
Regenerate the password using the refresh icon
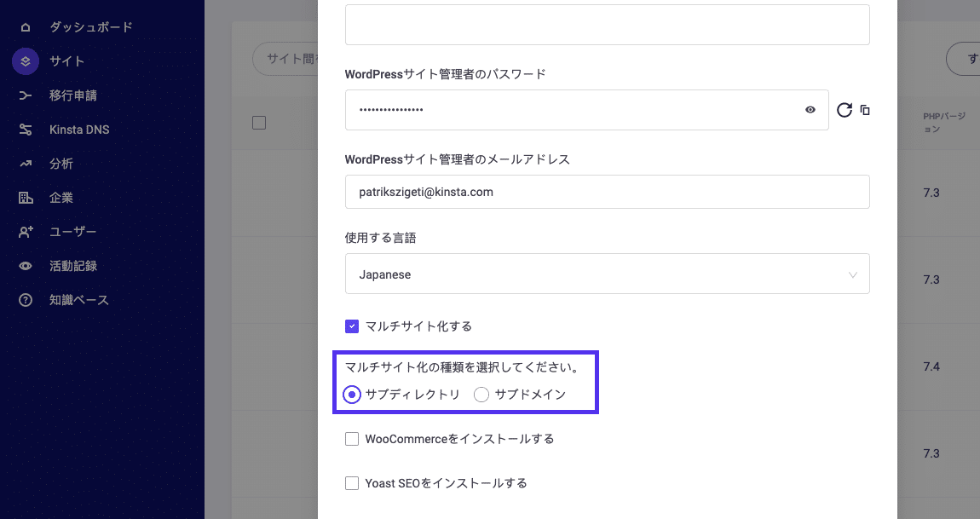pyautogui.click(x=845, y=109)
